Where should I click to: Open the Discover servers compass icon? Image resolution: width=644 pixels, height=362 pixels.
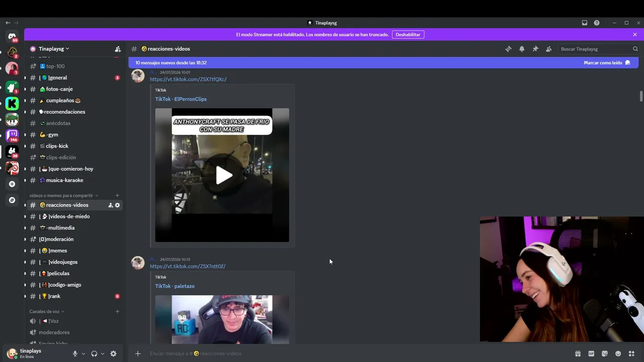tap(12, 200)
